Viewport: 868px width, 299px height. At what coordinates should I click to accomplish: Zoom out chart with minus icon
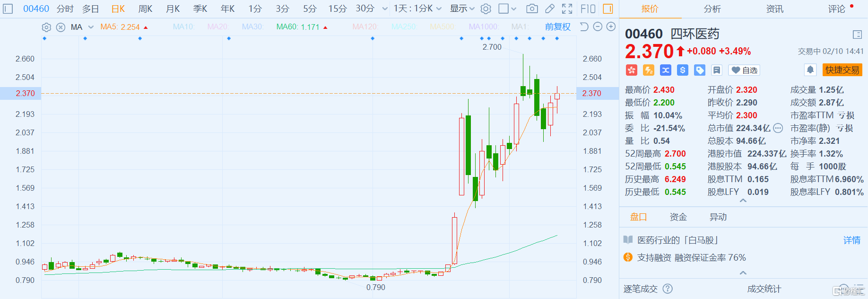click(x=598, y=26)
